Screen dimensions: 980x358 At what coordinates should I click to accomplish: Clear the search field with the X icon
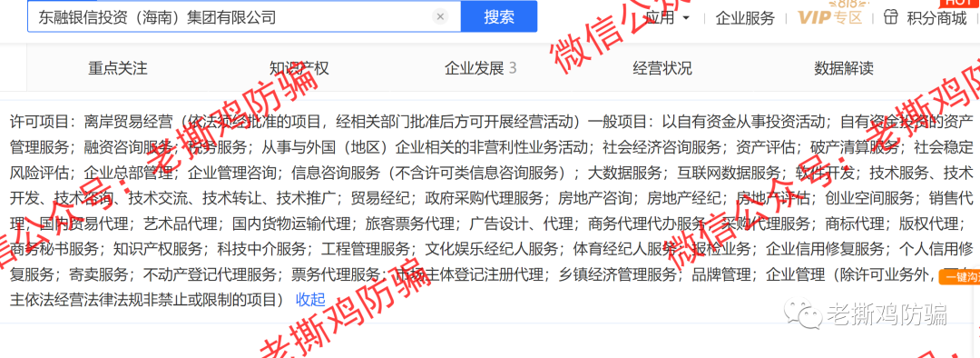pos(441,17)
